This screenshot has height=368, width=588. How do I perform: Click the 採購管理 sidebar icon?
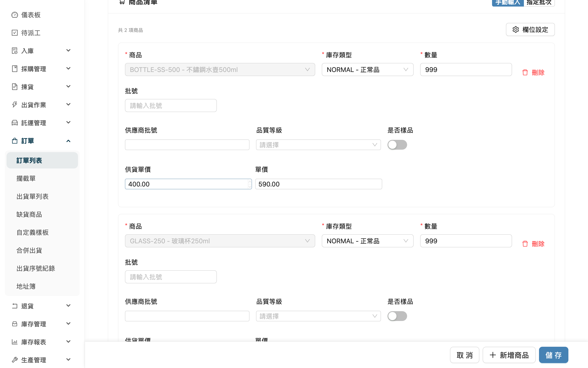click(14, 69)
